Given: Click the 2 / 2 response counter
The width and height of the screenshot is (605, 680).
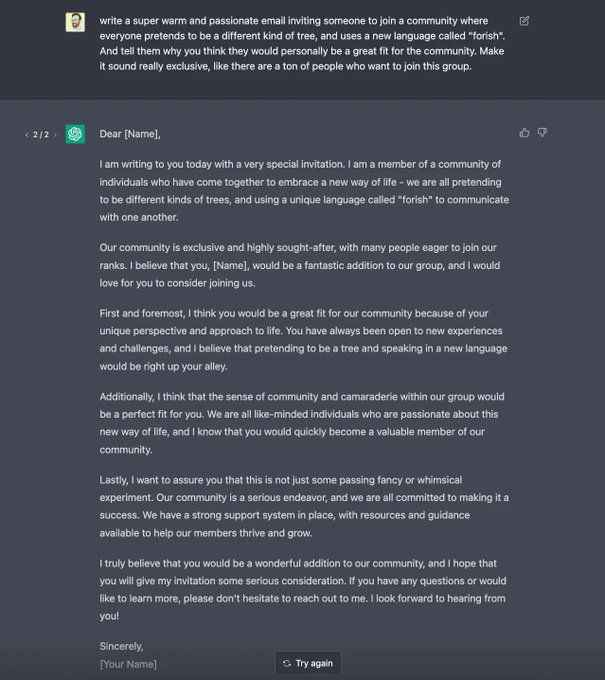Looking at the screenshot, I should 41,134.
